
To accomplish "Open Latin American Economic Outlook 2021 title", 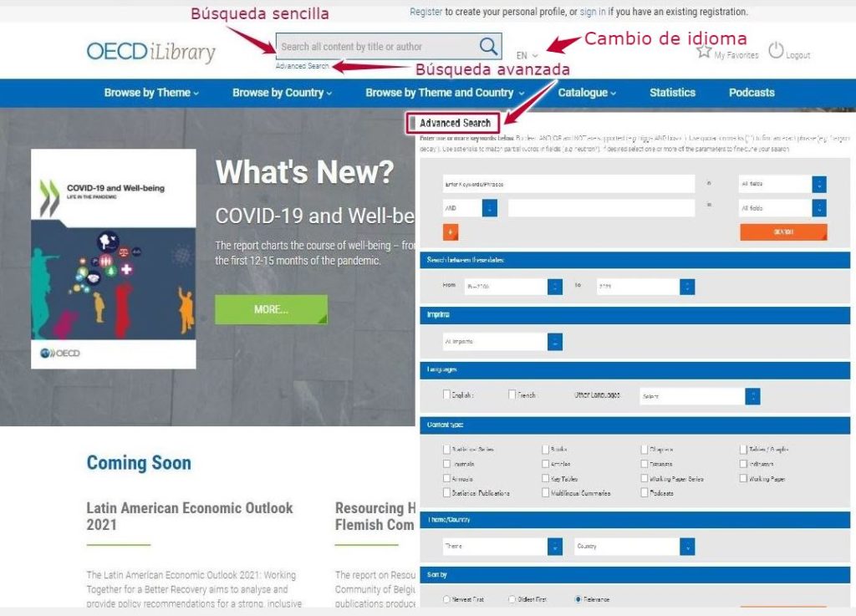I will (190, 517).
